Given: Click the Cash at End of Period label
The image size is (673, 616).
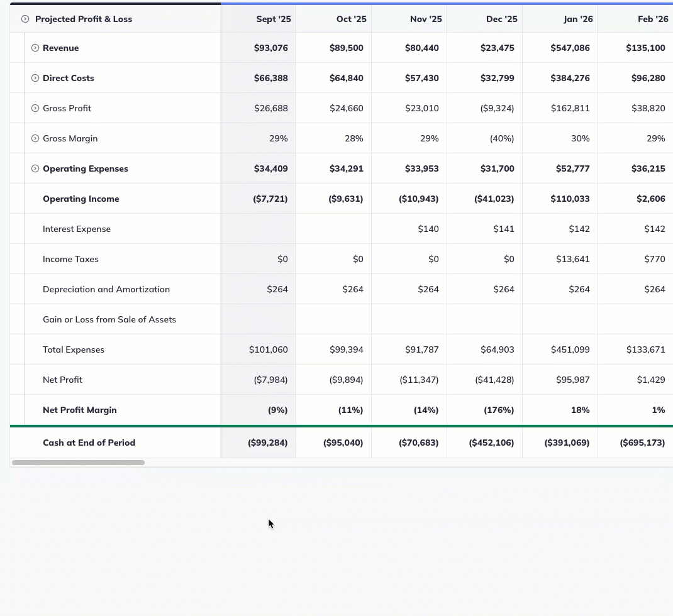Looking at the screenshot, I should pyautogui.click(x=89, y=443).
